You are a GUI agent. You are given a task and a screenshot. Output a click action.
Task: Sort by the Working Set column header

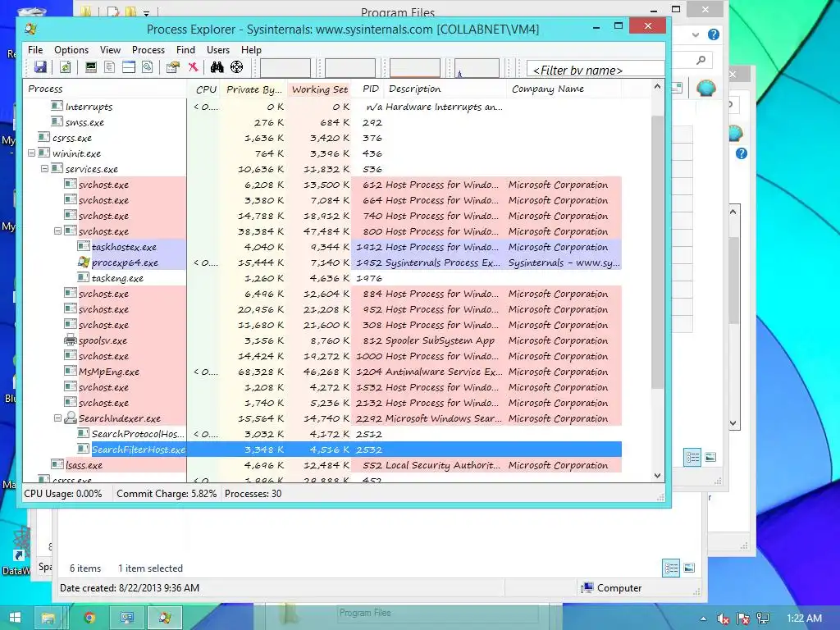pos(320,89)
